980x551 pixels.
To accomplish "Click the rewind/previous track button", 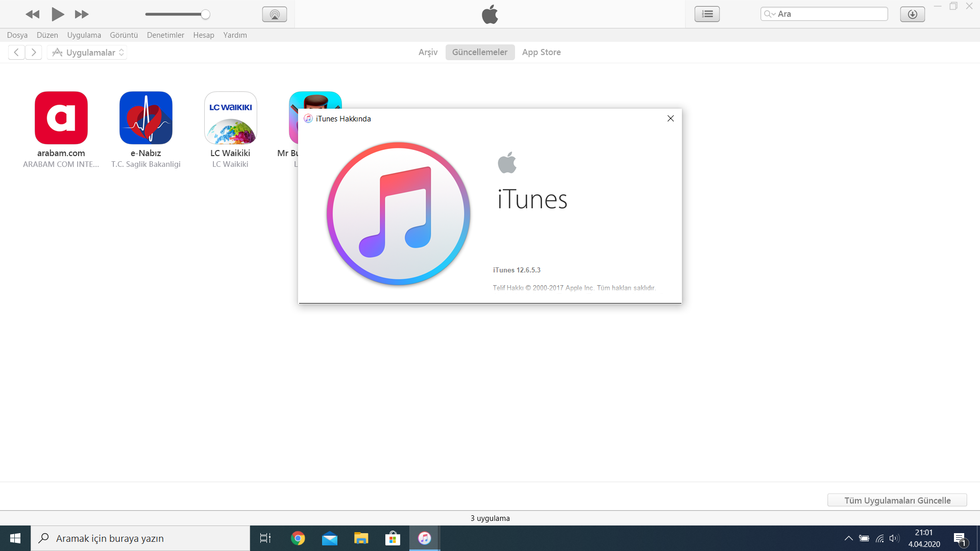I will click(x=33, y=14).
